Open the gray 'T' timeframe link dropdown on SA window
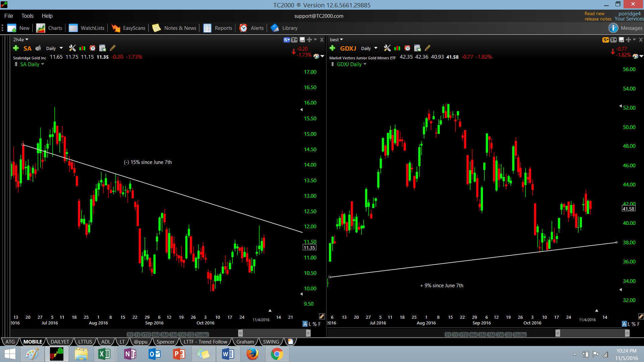 (294, 40)
